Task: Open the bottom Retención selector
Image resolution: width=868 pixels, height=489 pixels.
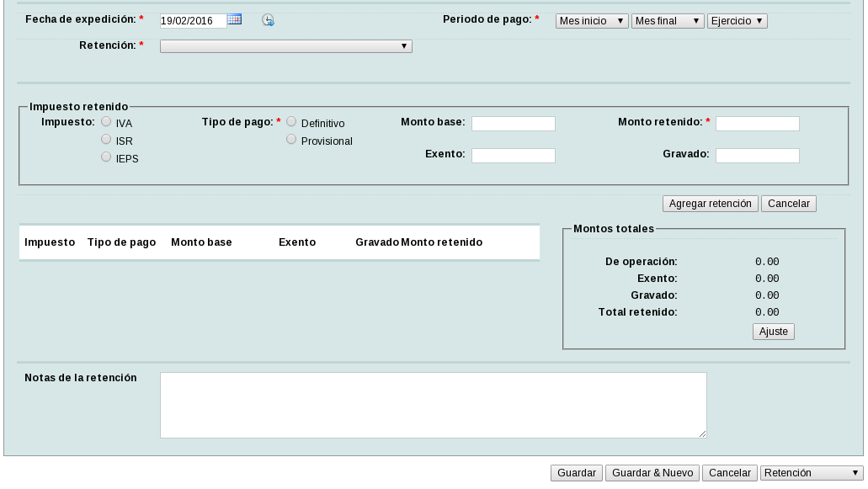Action: click(x=812, y=473)
